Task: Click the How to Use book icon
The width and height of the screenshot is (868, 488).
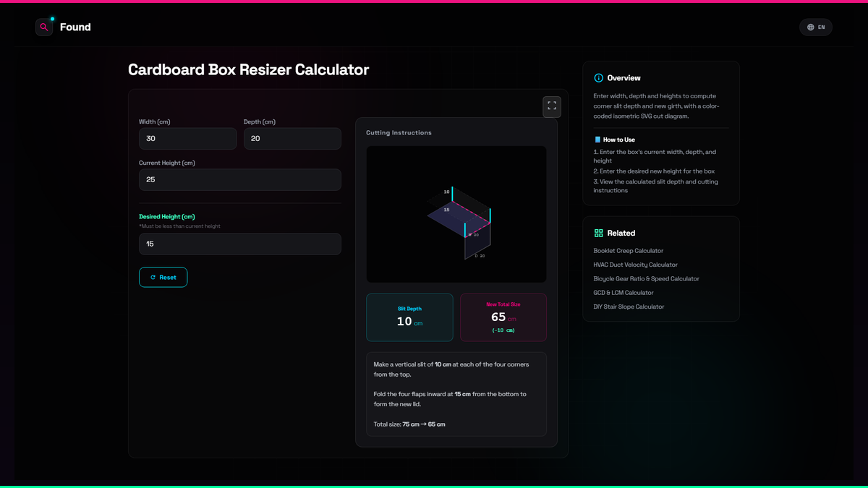Action: pos(597,140)
